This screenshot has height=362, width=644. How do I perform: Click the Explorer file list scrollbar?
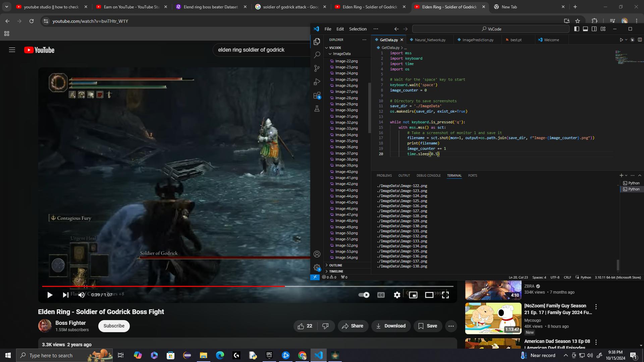pos(370,107)
